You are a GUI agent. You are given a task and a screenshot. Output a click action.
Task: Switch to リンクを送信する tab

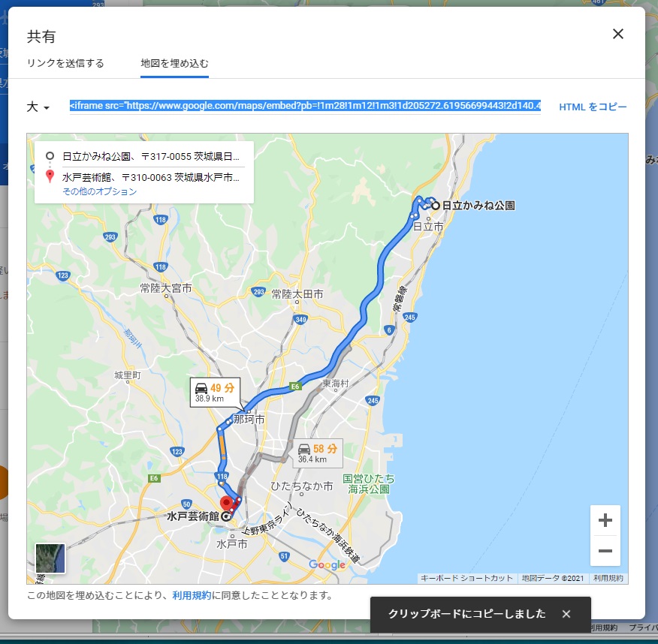coord(65,63)
